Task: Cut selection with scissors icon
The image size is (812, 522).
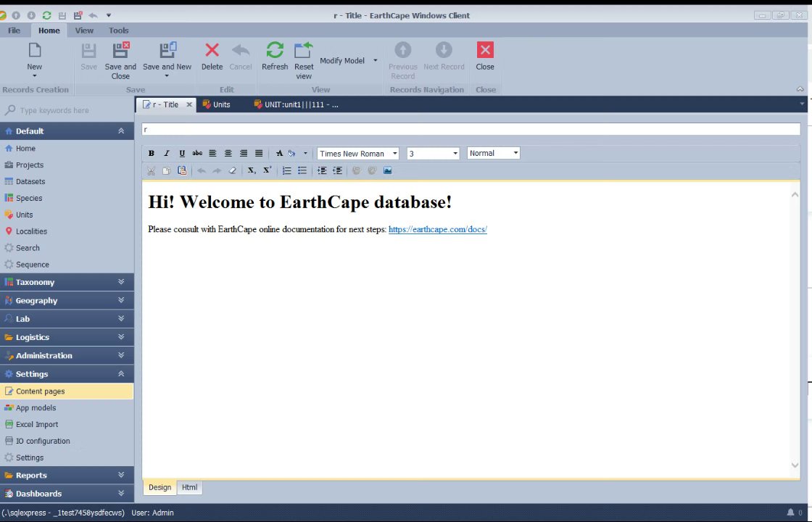Action: [x=152, y=170]
